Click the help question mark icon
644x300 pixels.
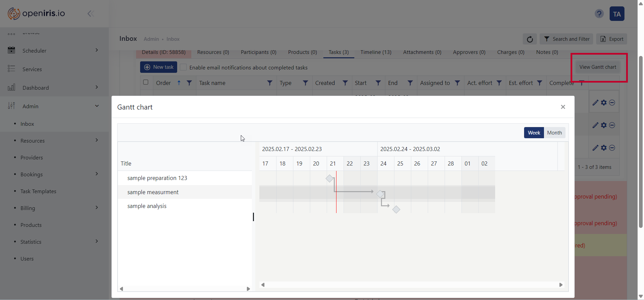(x=599, y=14)
